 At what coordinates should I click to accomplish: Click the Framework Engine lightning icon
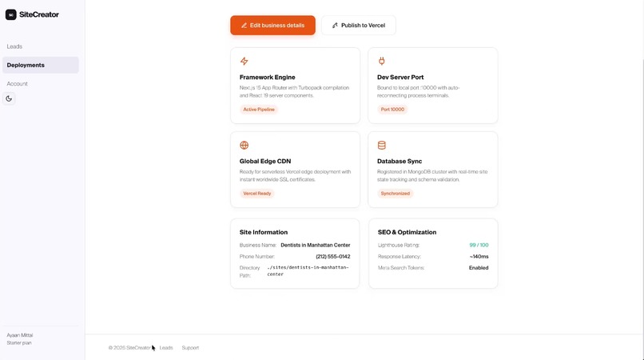[244, 62]
